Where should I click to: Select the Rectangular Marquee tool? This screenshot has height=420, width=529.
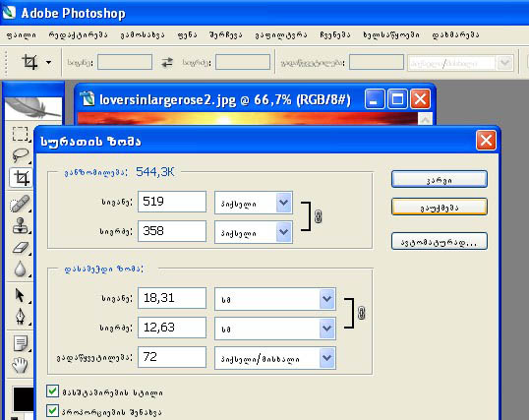coord(21,134)
